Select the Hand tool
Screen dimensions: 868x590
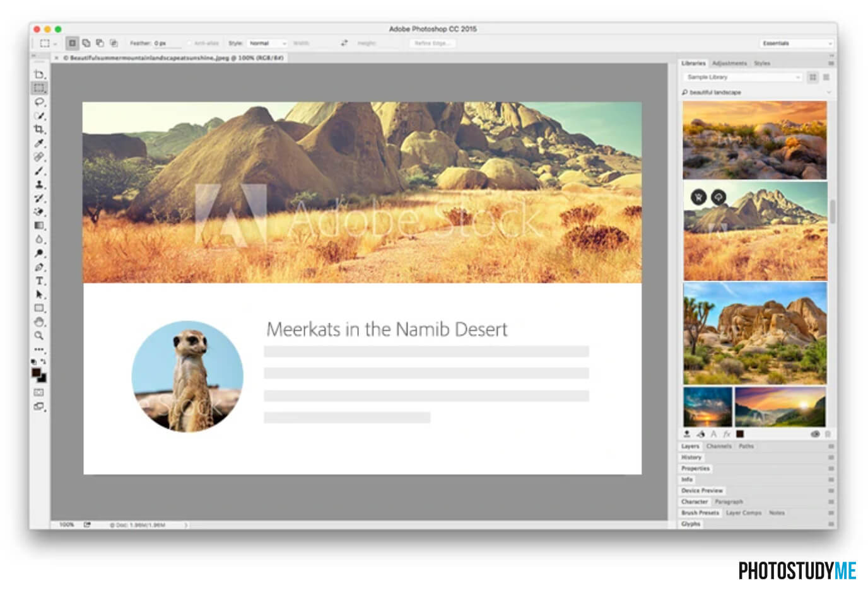tap(39, 322)
